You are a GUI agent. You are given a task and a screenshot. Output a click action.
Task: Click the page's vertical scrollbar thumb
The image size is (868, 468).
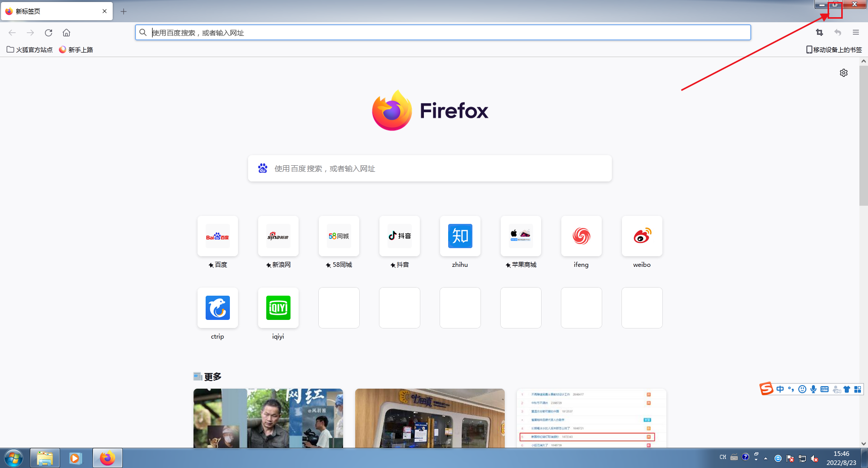pyautogui.click(x=863, y=135)
